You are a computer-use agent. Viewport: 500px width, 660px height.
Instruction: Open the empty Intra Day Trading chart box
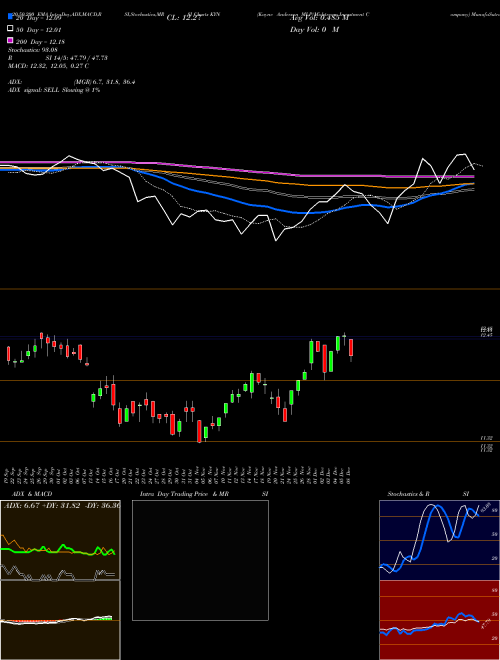(x=200, y=560)
